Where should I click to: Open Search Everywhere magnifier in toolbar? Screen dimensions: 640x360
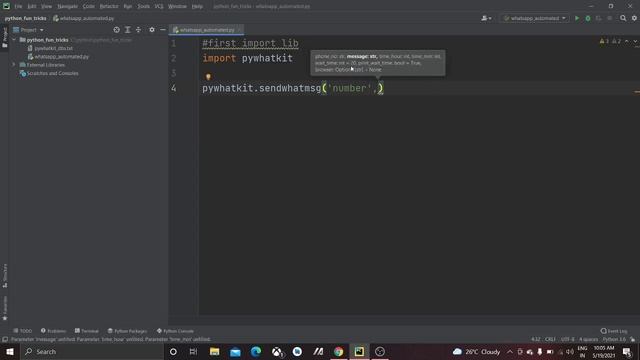click(x=623, y=18)
